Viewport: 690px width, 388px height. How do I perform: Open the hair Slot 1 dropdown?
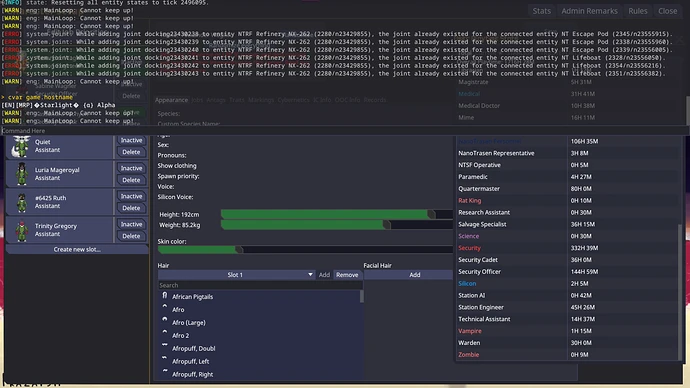click(236, 275)
